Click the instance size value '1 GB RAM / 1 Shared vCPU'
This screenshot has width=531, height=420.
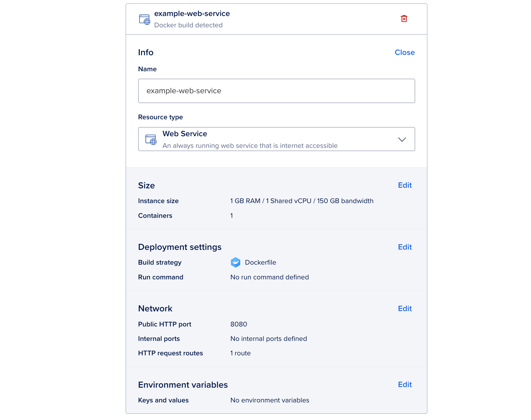point(271,201)
